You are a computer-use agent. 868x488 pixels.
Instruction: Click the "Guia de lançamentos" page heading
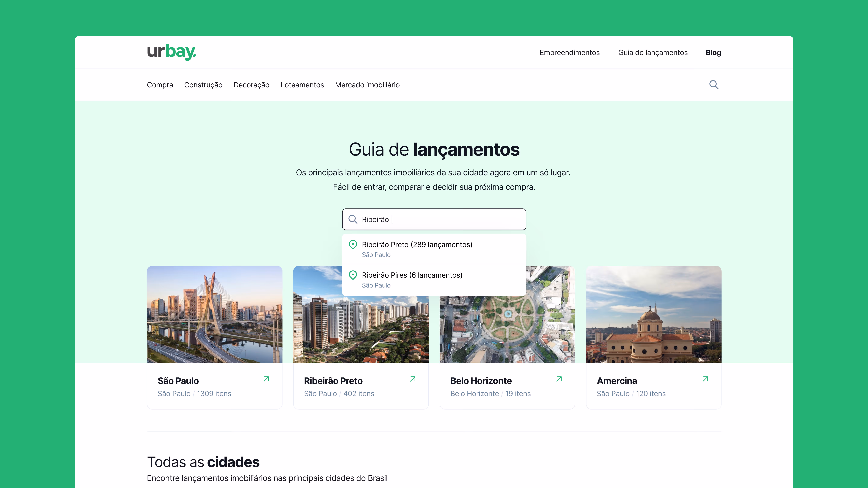[x=434, y=150]
